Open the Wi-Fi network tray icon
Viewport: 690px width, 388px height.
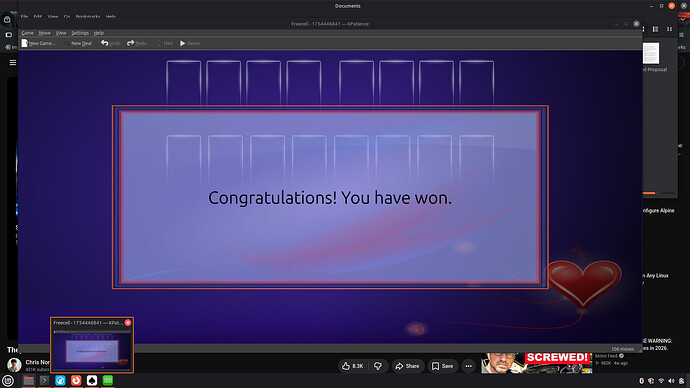click(661, 381)
